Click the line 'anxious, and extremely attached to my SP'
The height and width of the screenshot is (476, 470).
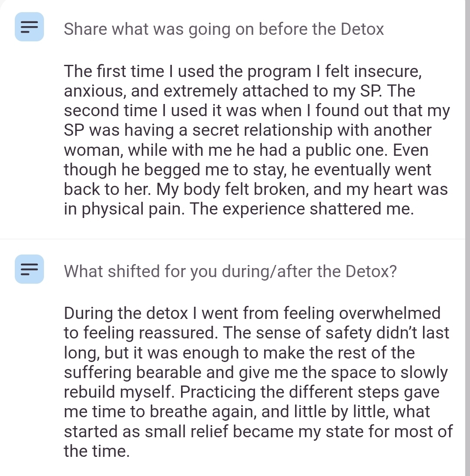tap(239, 91)
